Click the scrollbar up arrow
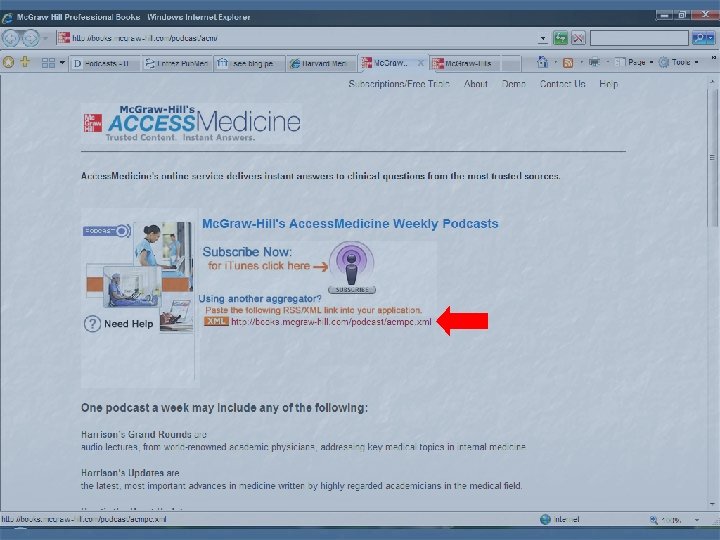Image resolution: width=720 pixels, height=540 pixels. [712, 82]
